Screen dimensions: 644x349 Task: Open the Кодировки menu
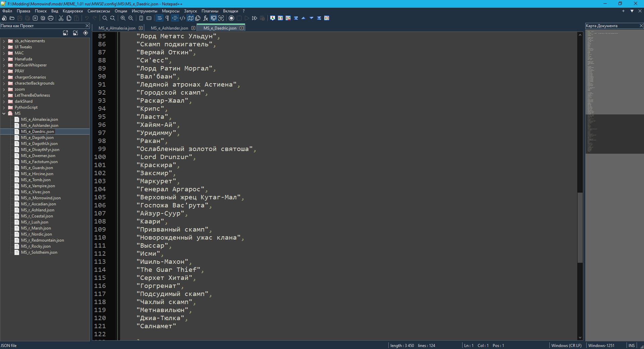click(x=72, y=11)
